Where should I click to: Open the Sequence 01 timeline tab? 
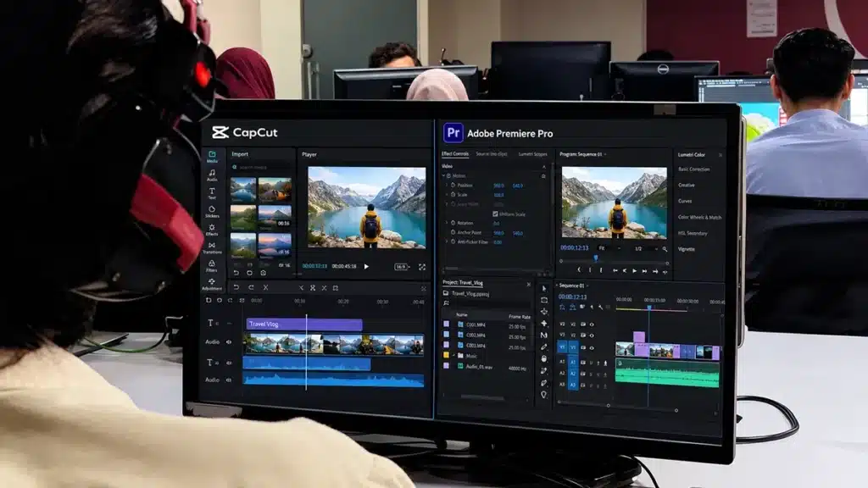click(572, 286)
